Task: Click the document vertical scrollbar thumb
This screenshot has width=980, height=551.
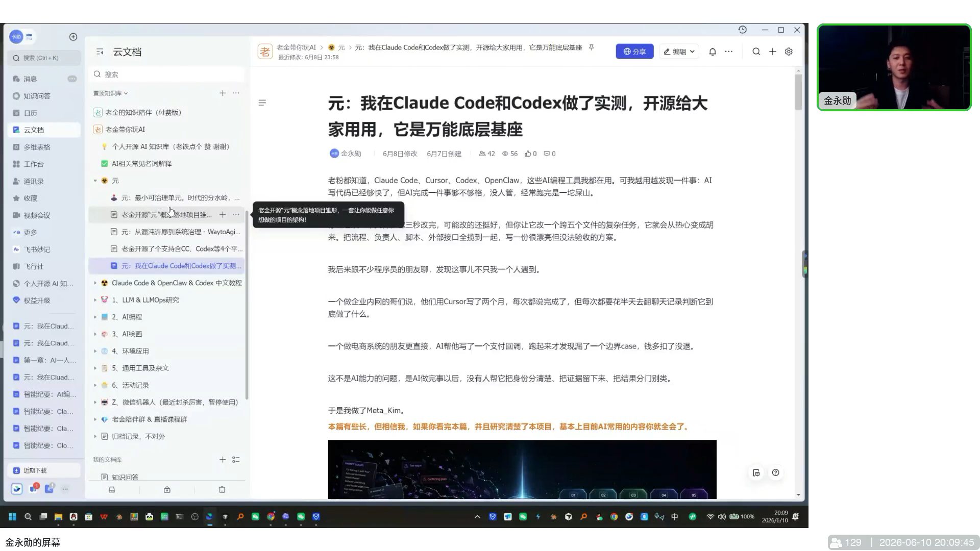Action: (798, 92)
